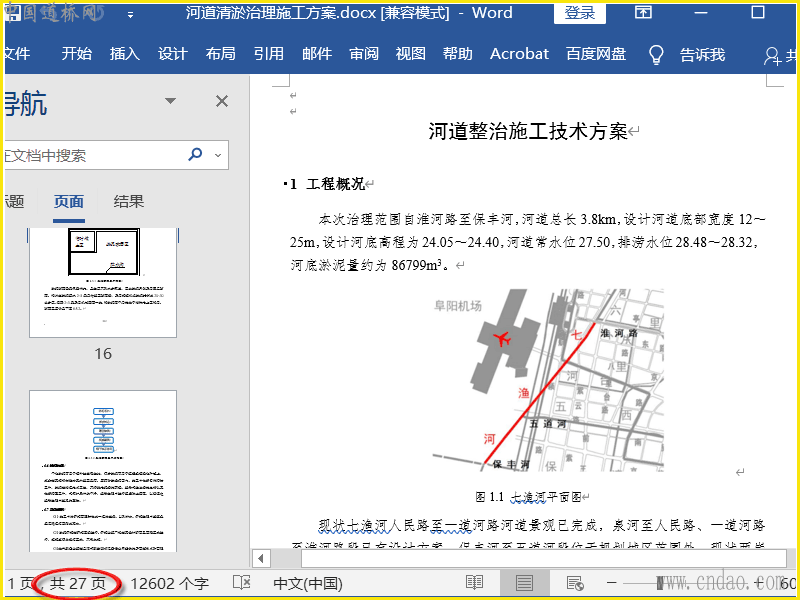Screen dimensions: 800x600
Task: Click the search magnifier icon in navigation
Action: [195, 155]
